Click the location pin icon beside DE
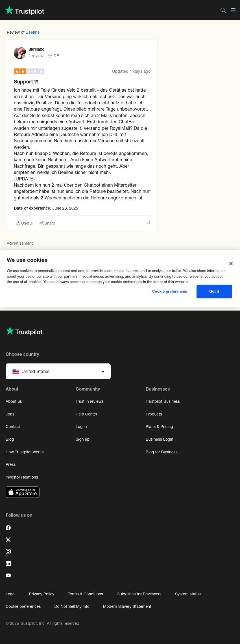This screenshot has height=644, width=240. tap(50, 56)
